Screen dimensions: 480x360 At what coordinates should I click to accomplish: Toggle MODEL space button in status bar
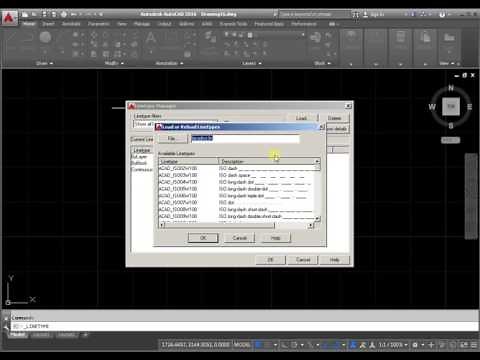pos(241,344)
